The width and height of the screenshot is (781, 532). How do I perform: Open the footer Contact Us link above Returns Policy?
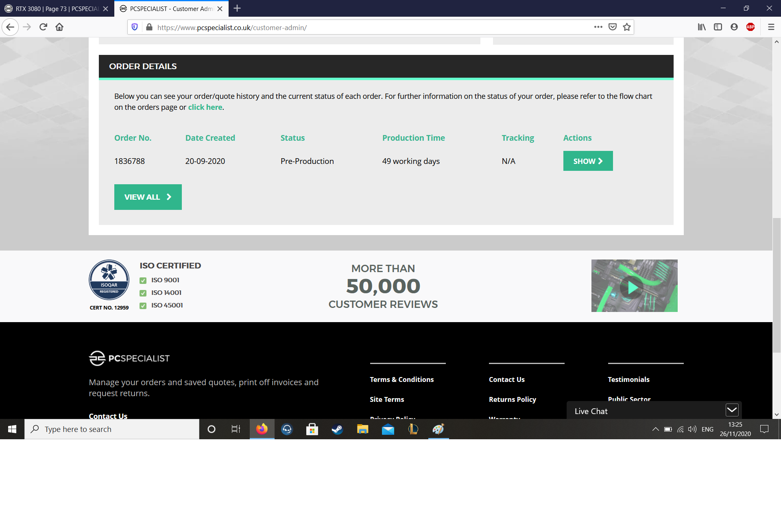coord(506,379)
